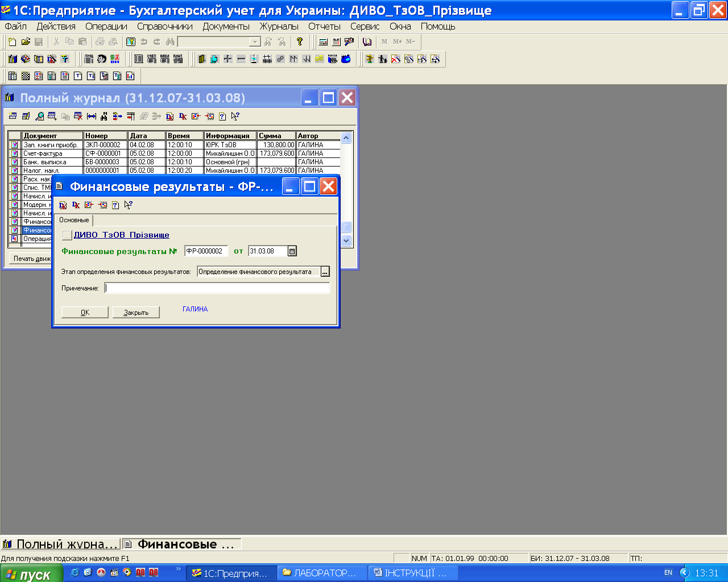Open the Операции menu
Image resolution: width=728 pixels, height=582 pixels.
click(x=106, y=26)
